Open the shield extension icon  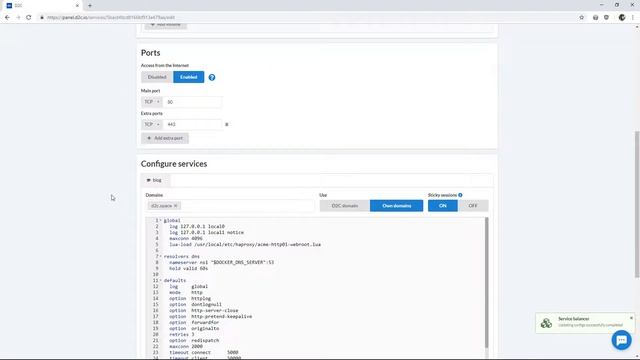[607, 18]
